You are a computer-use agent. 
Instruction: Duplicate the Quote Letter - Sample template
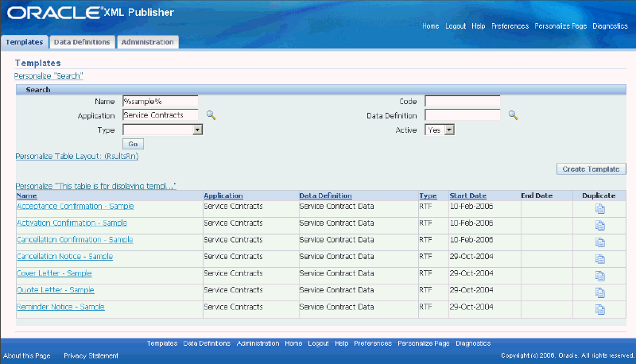600,292
